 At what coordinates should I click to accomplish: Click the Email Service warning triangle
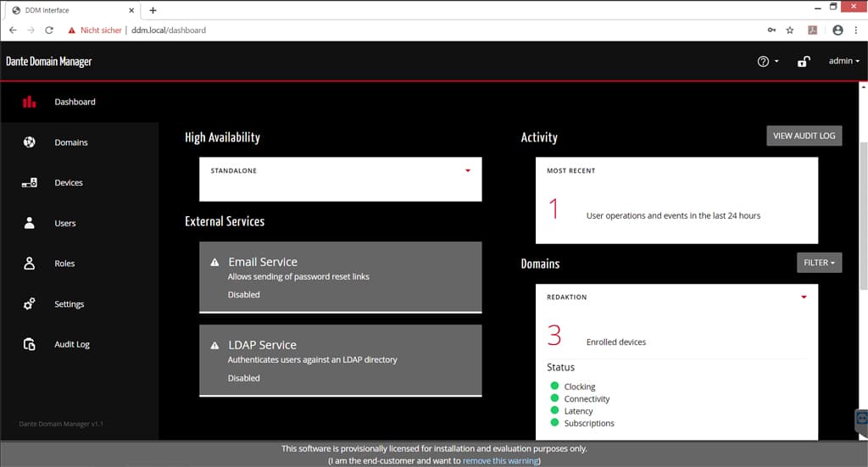pos(214,262)
